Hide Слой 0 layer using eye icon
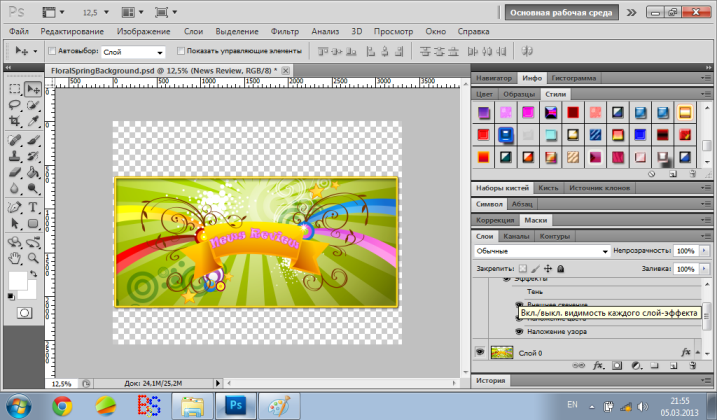 click(x=481, y=352)
